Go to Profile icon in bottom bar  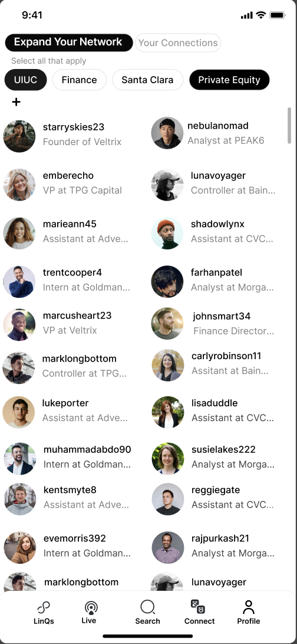click(x=249, y=607)
